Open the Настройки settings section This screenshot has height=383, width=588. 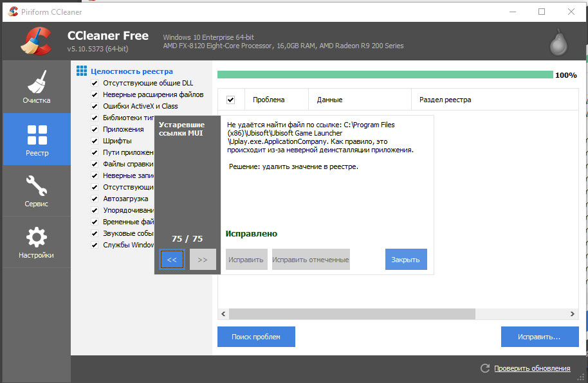[x=37, y=242]
